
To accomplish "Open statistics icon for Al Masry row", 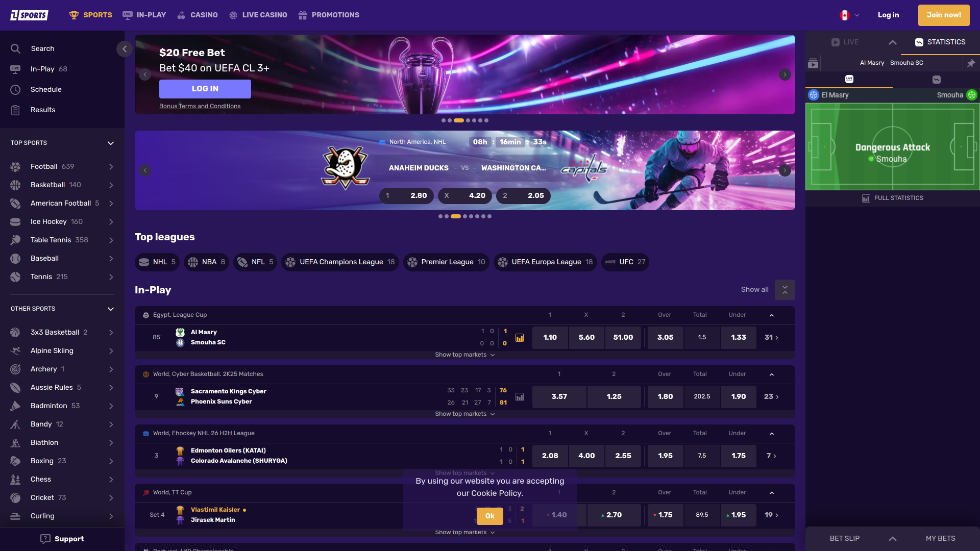I will coord(520,338).
